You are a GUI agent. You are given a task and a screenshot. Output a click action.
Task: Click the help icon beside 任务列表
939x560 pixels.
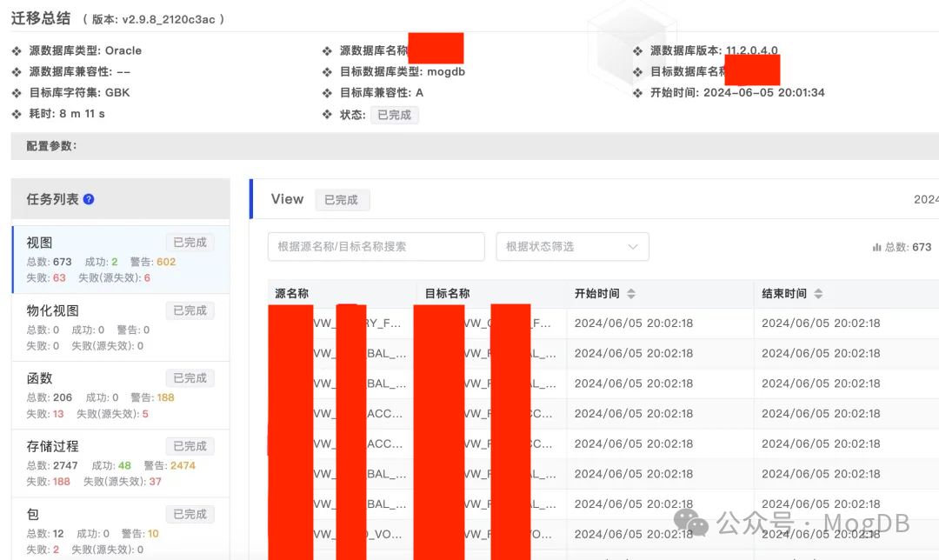tap(89, 200)
